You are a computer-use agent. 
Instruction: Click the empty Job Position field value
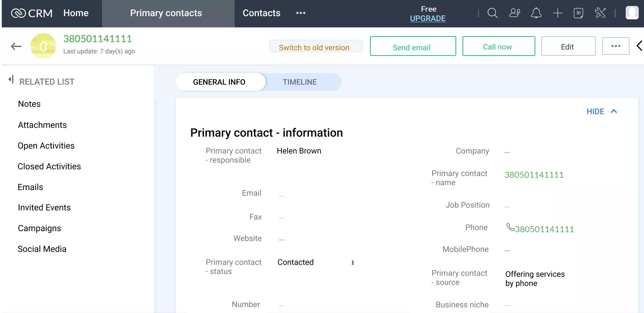coord(507,207)
